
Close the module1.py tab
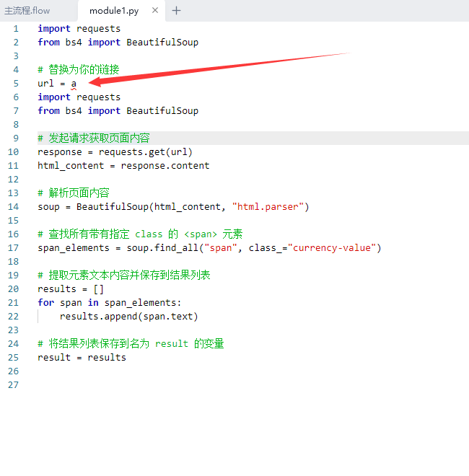pos(155,11)
